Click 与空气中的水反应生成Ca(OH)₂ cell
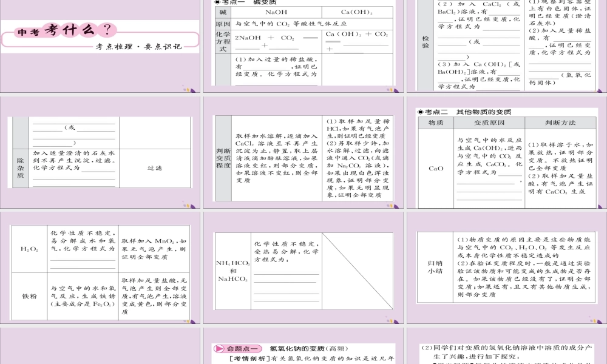Image resolution: width=607 pixels, height=364 pixels. click(x=489, y=168)
